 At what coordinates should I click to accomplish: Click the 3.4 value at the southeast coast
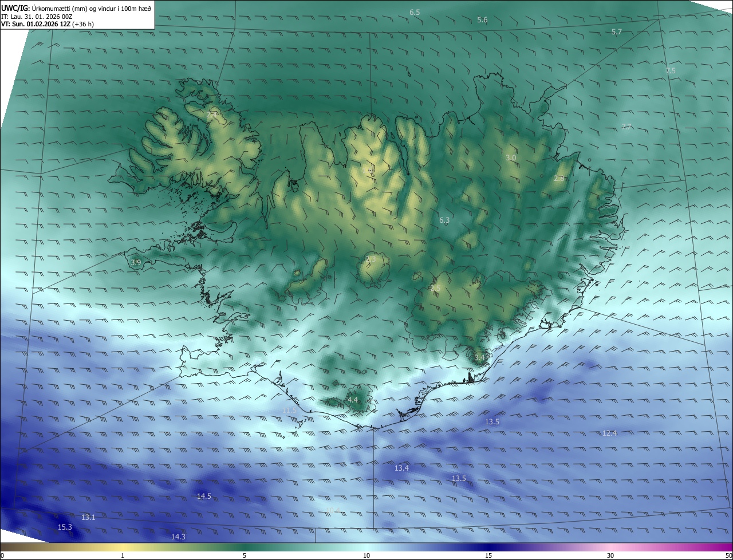tap(479, 358)
